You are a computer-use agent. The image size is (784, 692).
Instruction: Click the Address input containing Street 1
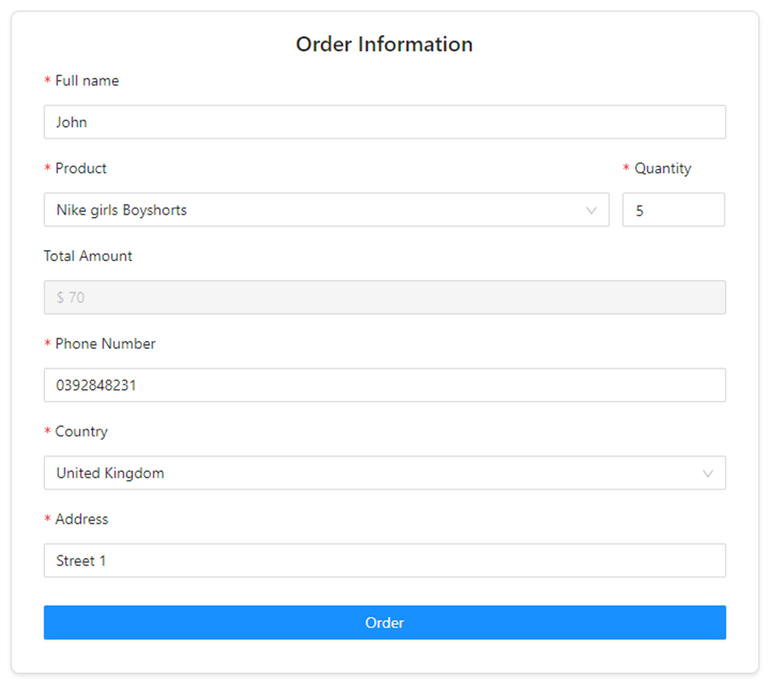384,560
